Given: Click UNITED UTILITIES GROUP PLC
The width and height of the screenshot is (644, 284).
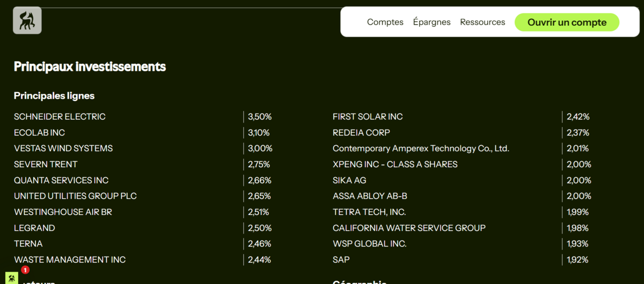Looking at the screenshot, I should point(75,196).
